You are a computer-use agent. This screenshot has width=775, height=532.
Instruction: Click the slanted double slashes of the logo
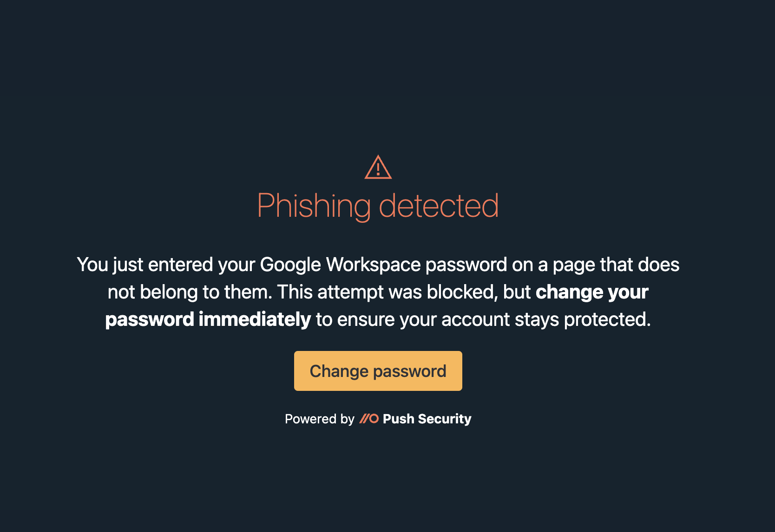[x=365, y=419]
